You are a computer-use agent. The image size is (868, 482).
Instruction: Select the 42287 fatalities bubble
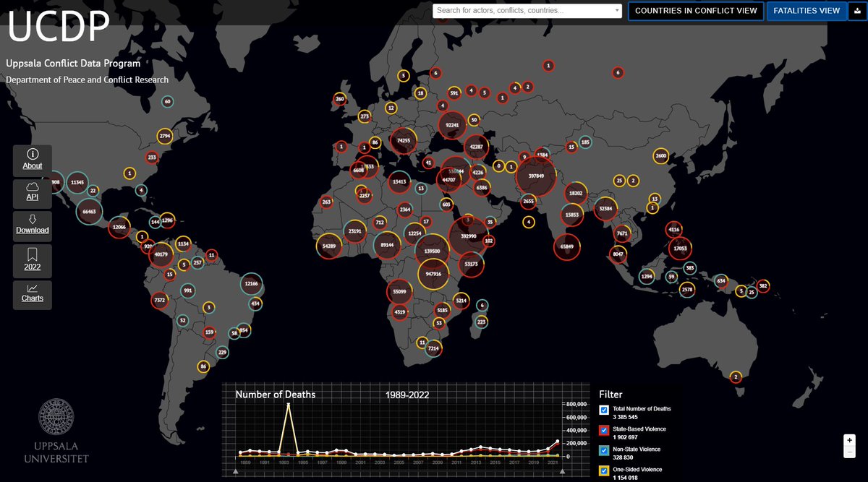476,147
